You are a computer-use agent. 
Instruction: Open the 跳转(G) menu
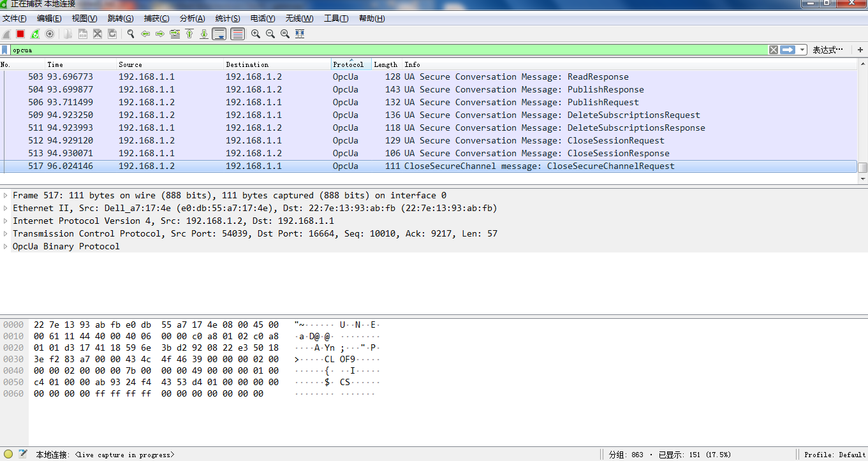pos(121,18)
